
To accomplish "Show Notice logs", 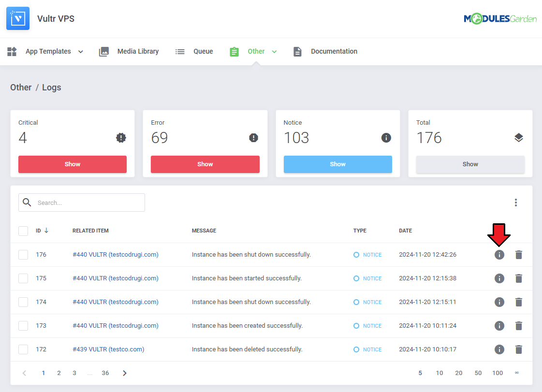I will pos(337,164).
